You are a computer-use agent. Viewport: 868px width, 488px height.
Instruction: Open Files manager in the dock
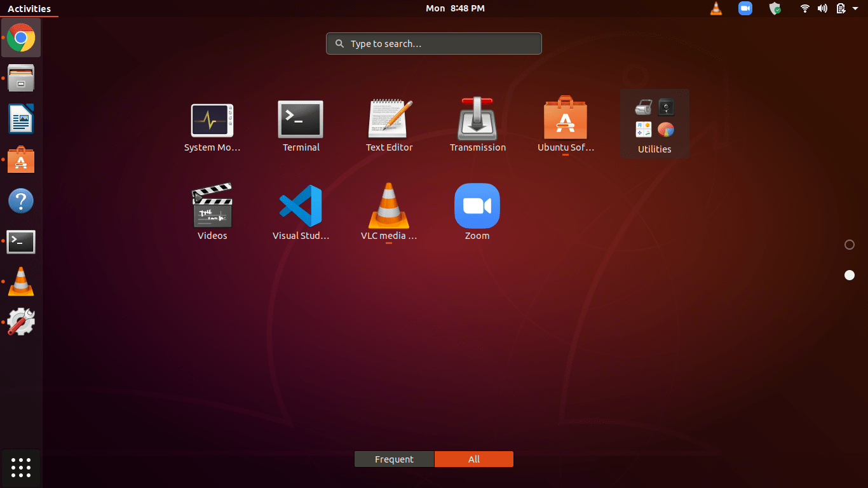point(21,78)
